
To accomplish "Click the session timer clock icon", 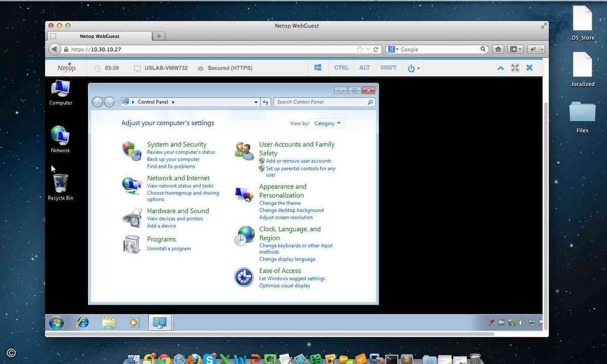I will 98,68.
